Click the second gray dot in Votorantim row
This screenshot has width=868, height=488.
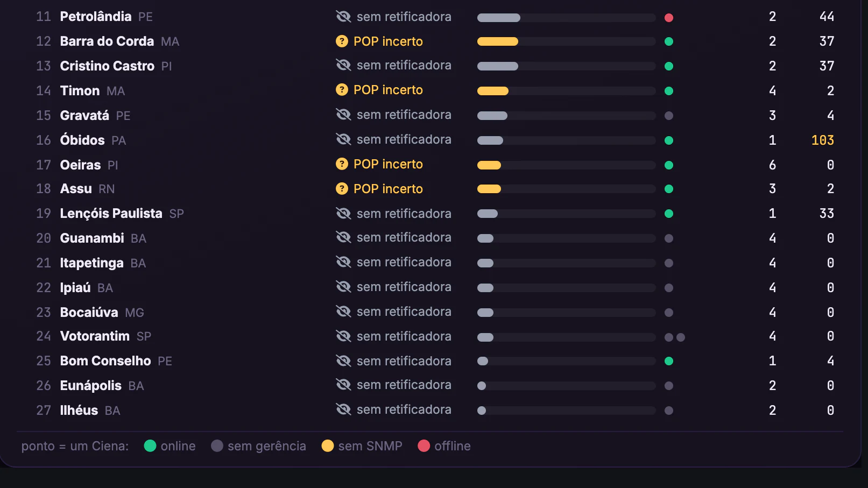(x=681, y=337)
